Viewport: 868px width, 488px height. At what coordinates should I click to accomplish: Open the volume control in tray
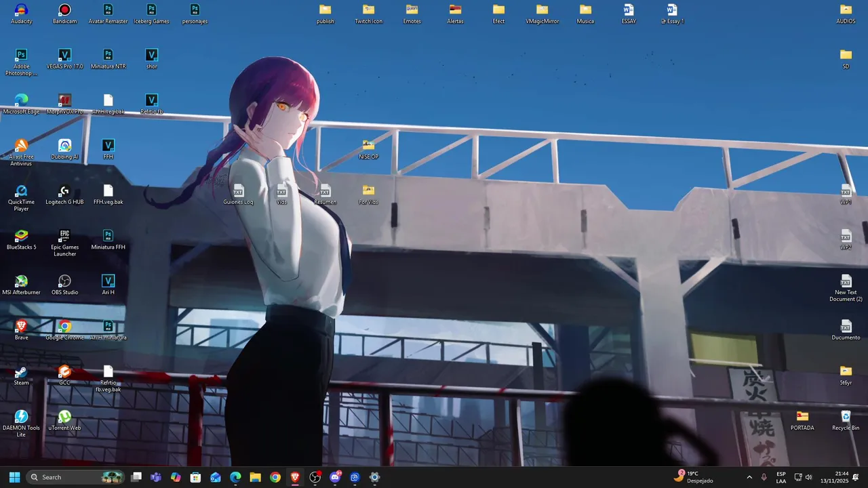coord(808,477)
